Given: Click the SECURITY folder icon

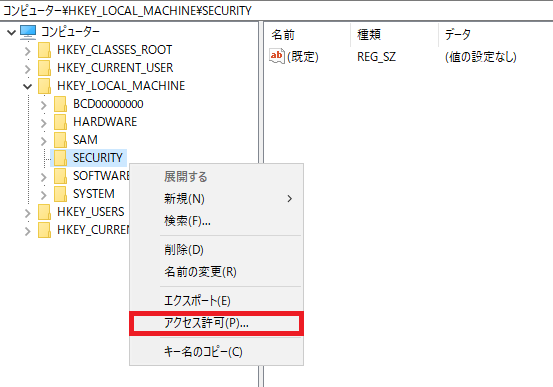Looking at the screenshot, I should point(61,158).
